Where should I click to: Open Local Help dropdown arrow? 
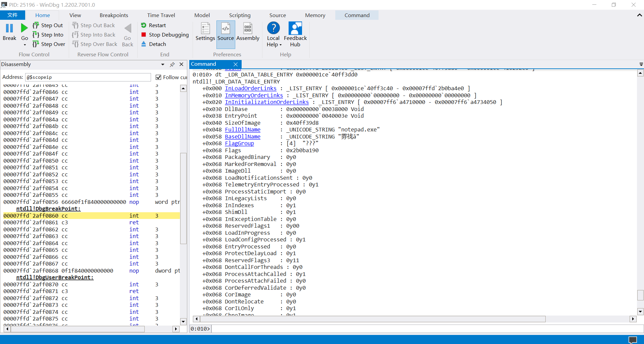click(x=281, y=45)
